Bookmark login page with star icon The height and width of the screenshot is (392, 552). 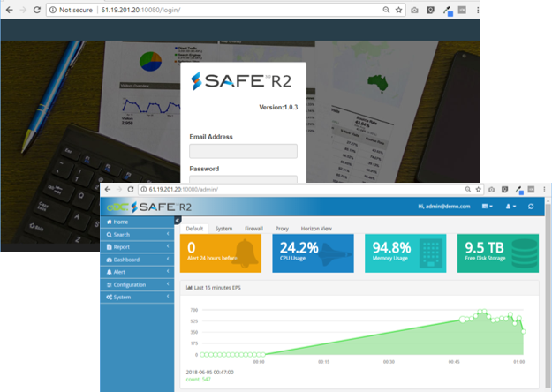pyautogui.click(x=398, y=10)
